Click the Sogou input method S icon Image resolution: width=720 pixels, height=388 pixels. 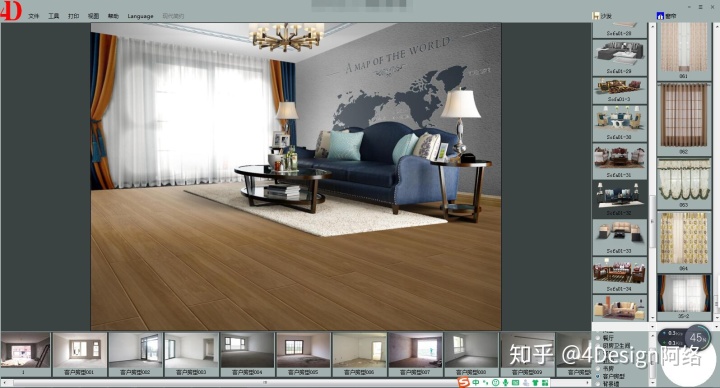point(463,382)
